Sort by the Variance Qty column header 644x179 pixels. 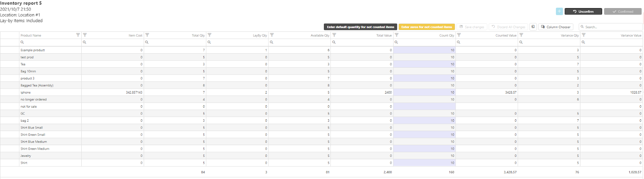coord(570,35)
